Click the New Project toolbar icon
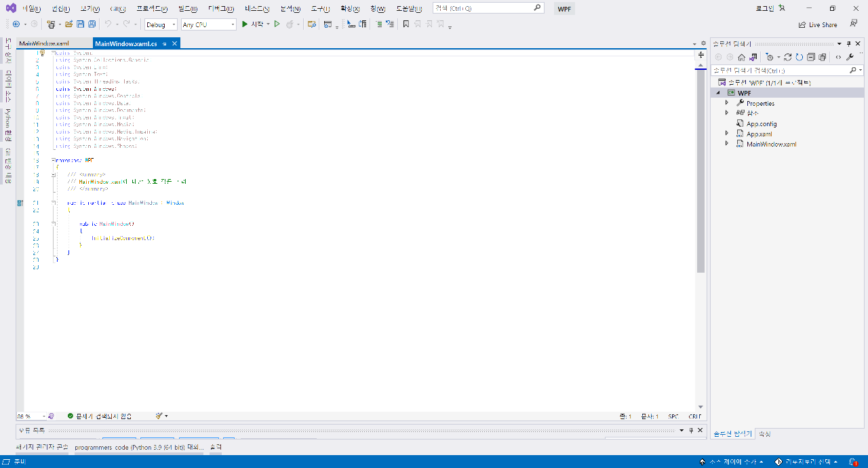 pyautogui.click(x=50, y=22)
